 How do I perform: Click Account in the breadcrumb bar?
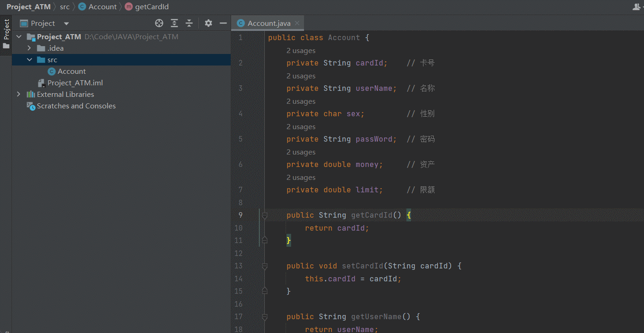102,6
